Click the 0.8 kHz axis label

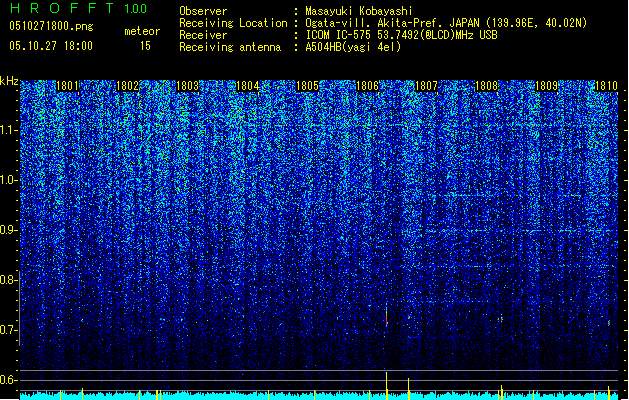coord(8,280)
